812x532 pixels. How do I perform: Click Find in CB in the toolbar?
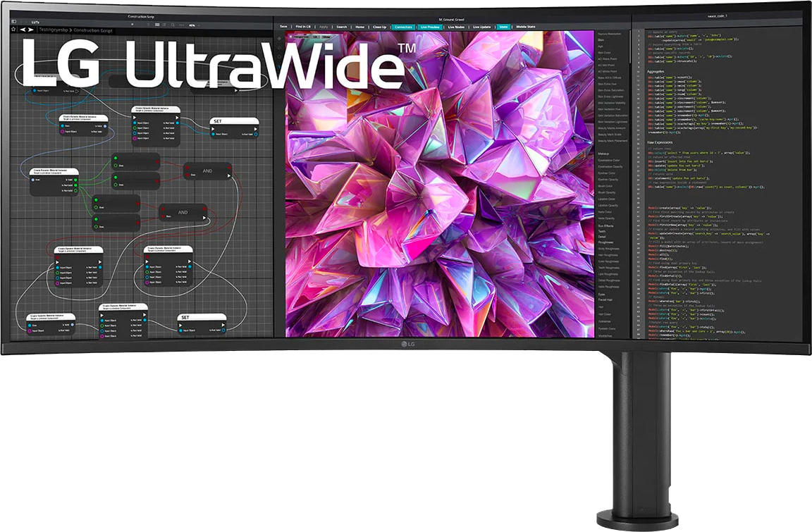tap(302, 27)
